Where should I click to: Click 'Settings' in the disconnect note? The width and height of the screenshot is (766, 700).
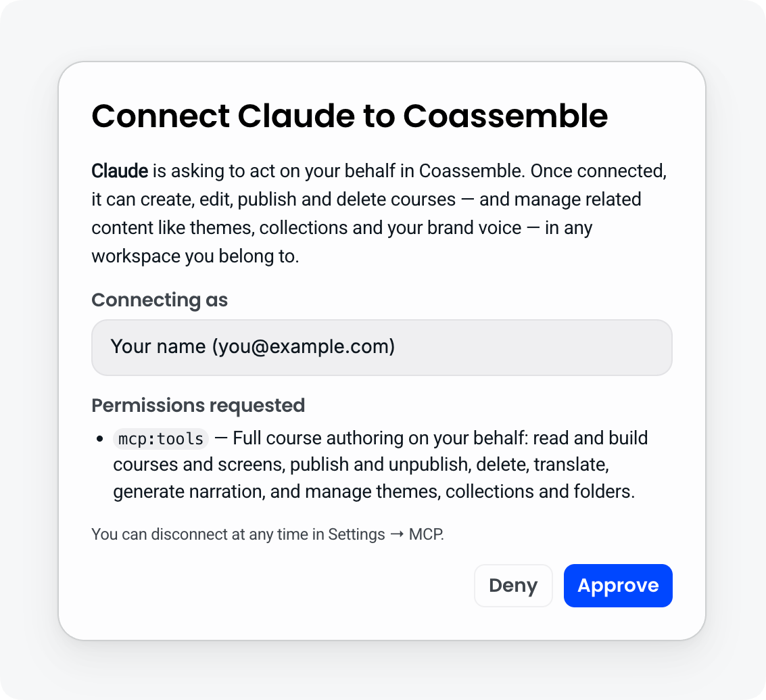tap(356, 535)
